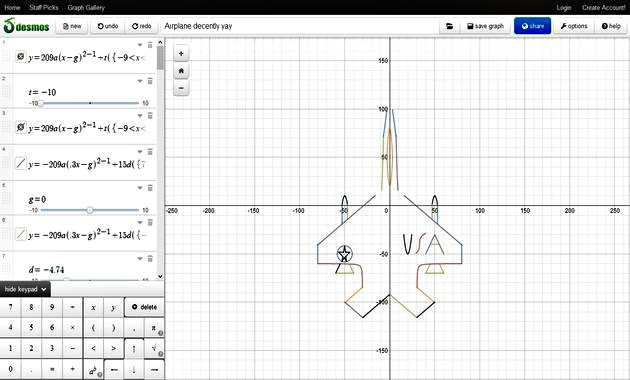The height and width of the screenshot is (380, 630).
Task: Tap keypad key 8
Action: tap(31, 307)
